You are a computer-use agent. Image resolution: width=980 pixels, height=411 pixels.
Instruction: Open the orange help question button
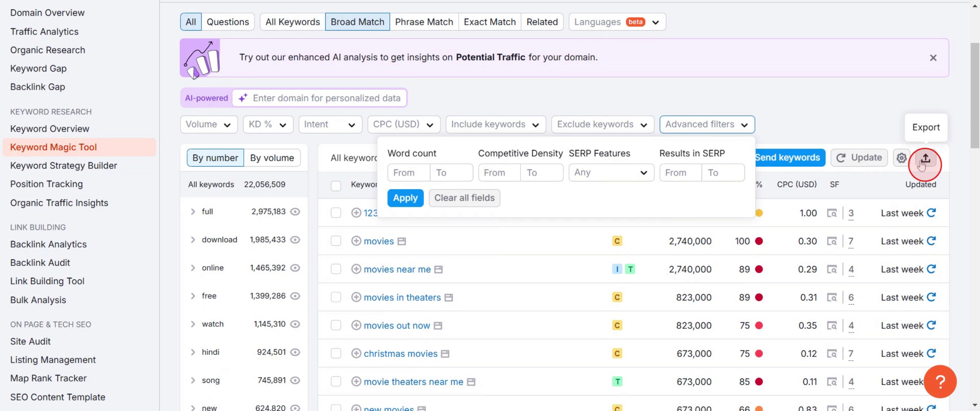point(940,381)
